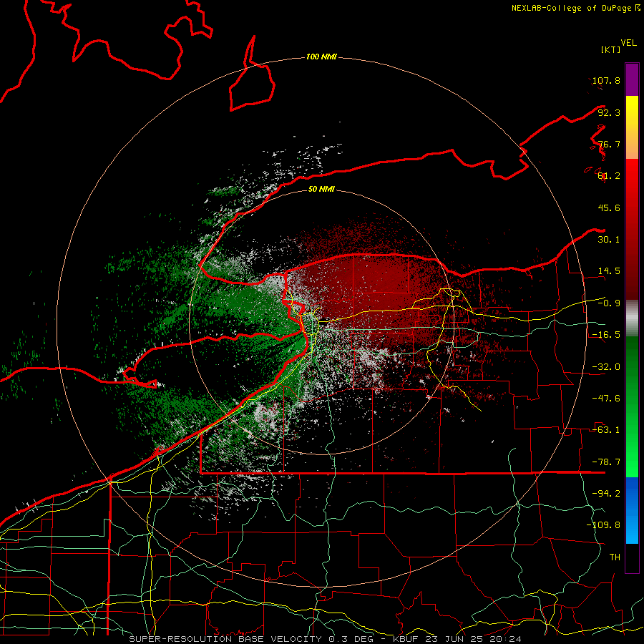Click the -63.1 velocity scale value
The image size is (644, 644).
tap(606, 430)
